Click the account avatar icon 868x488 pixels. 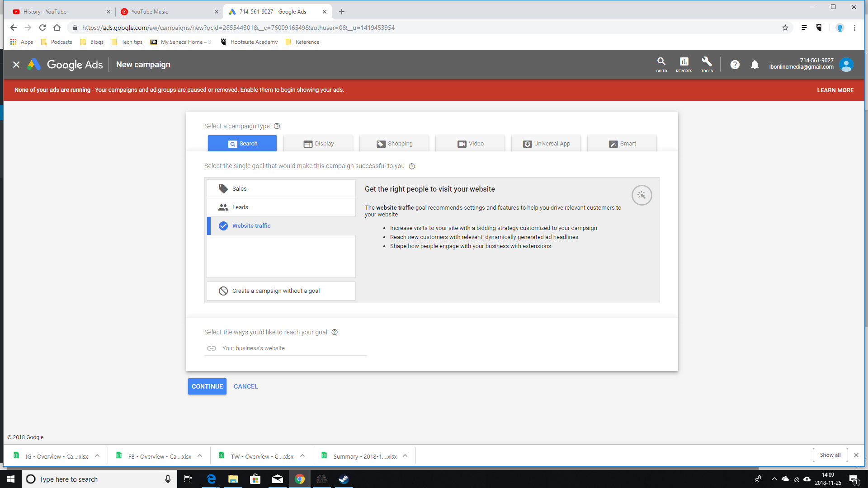pos(846,65)
